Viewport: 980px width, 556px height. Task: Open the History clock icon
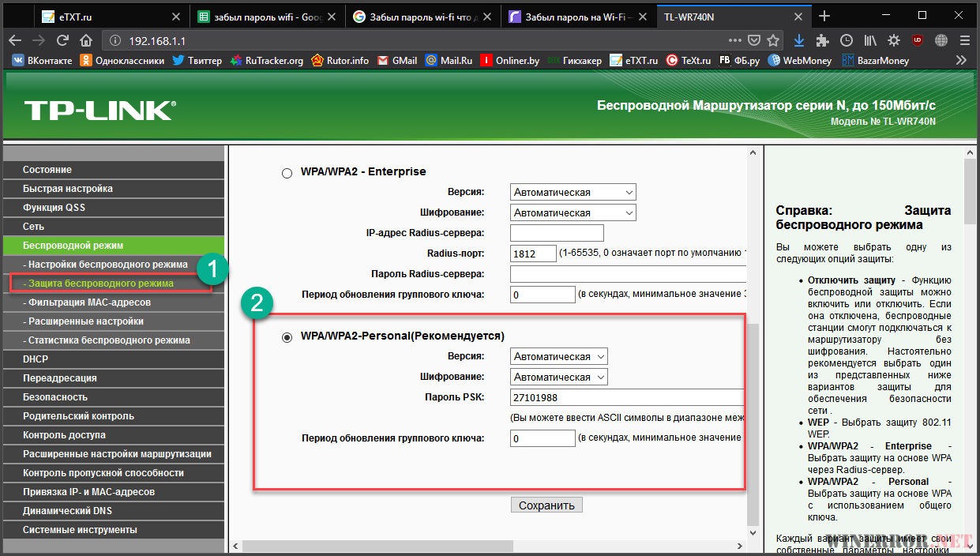pos(847,39)
